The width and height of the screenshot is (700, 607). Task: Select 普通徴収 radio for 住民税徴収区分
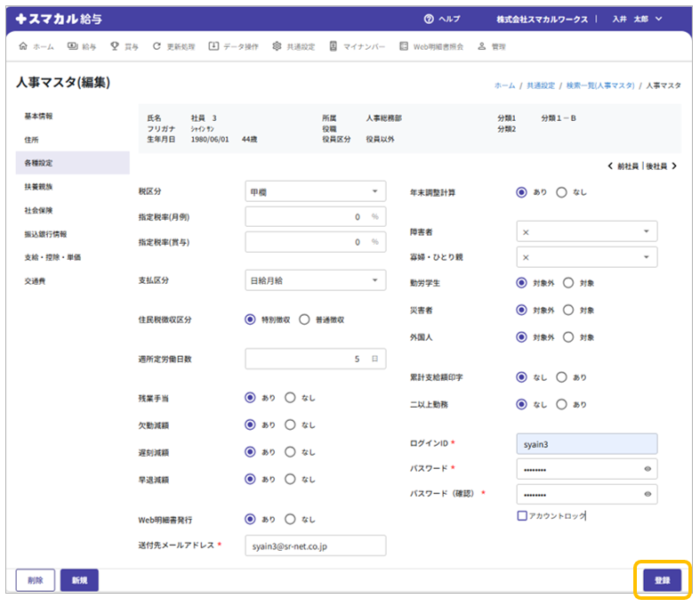(x=304, y=320)
